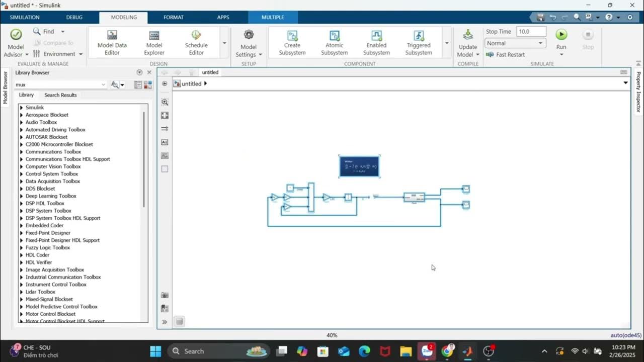
Task: Switch to the FORMAT tab
Action: 174,17
